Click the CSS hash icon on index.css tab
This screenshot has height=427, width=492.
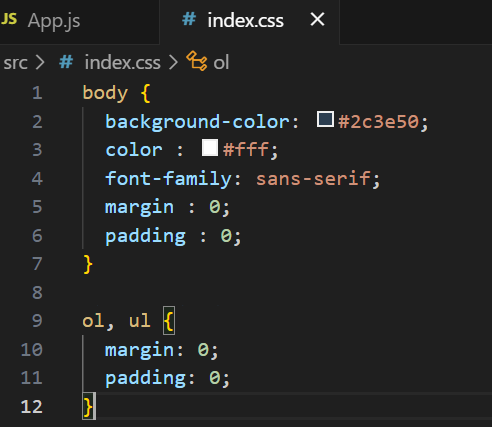tap(189, 19)
